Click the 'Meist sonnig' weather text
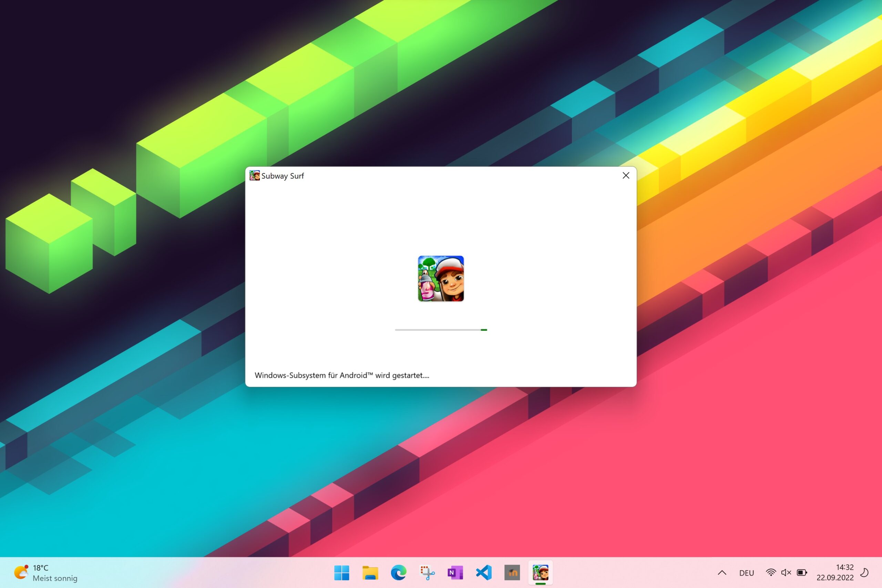The height and width of the screenshot is (588, 882). pos(55,578)
